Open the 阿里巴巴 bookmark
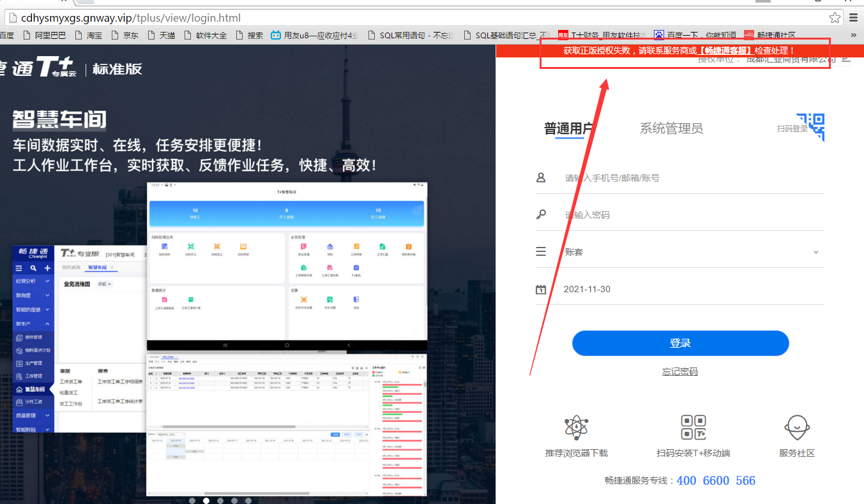864x504 pixels. pyautogui.click(x=45, y=35)
